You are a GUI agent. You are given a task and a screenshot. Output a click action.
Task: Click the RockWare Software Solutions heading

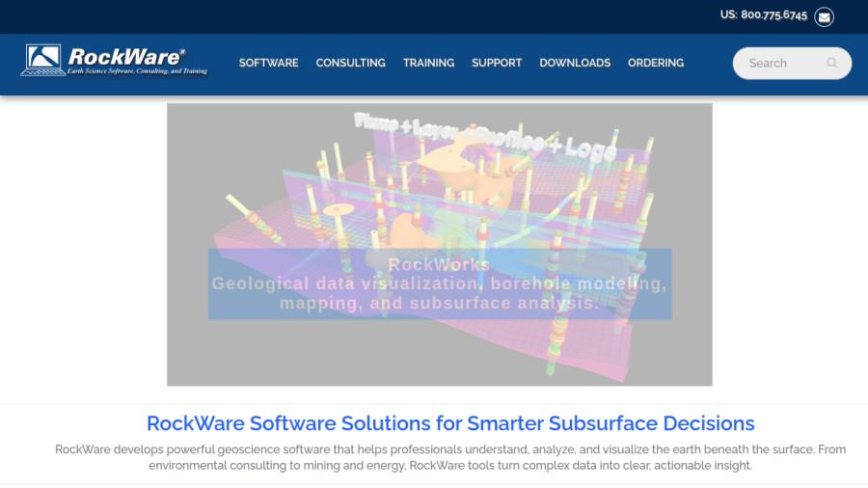point(450,423)
